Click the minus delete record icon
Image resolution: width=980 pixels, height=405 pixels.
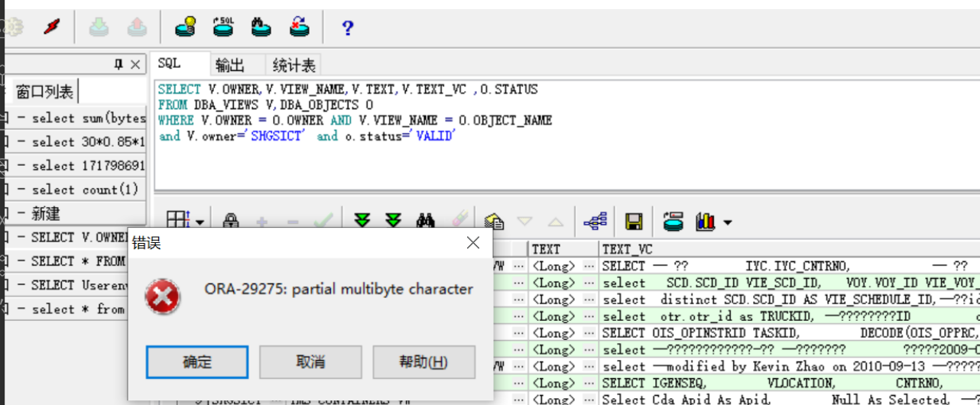[x=292, y=222]
